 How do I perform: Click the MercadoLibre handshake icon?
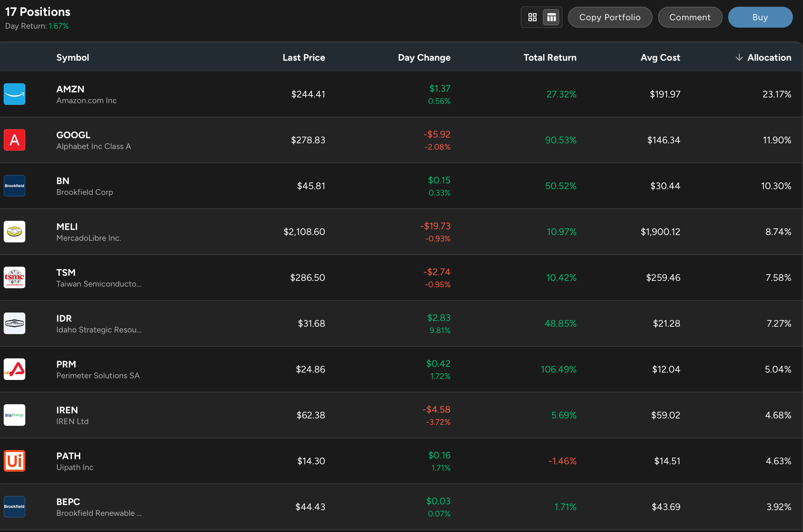pyautogui.click(x=14, y=232)
